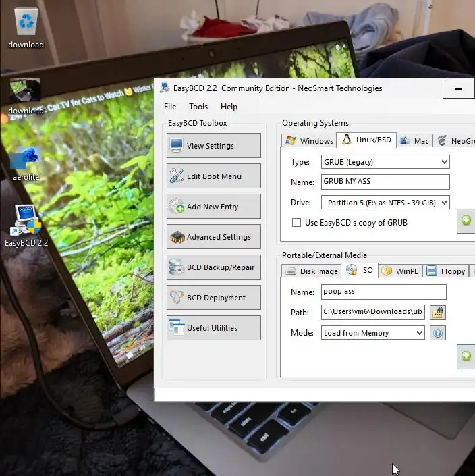475x476 pixels.
Task: Switch to the Floppy tab
Action: 445,271
